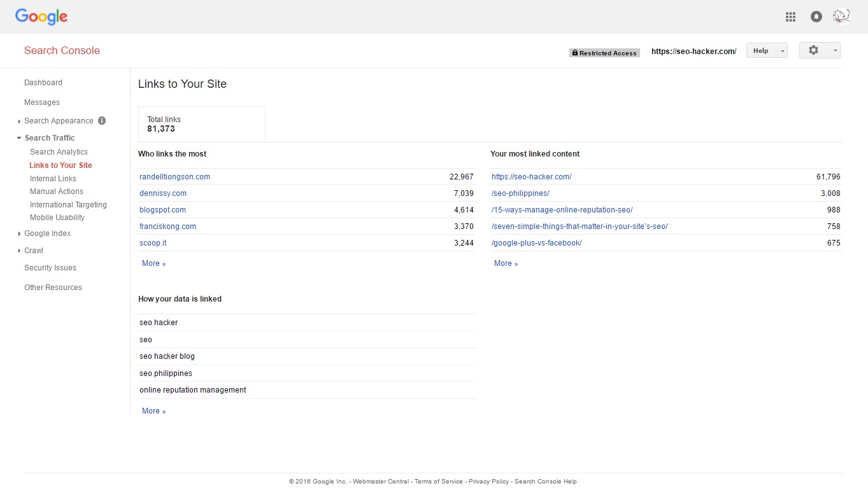The image size is (868, 488).
Task: Open Privacy Policy in footer
Action: (488, 482)
